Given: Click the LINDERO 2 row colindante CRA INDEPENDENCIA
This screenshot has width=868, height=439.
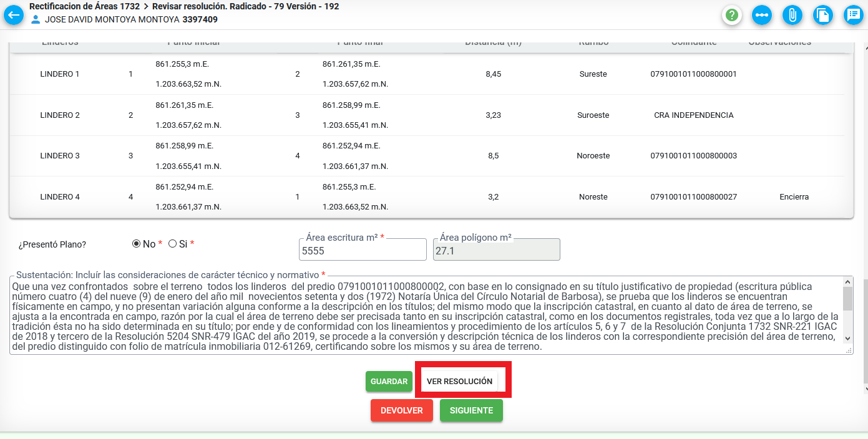Looking at the screenshot, I should pyautogui.click(x=693, y=115).
